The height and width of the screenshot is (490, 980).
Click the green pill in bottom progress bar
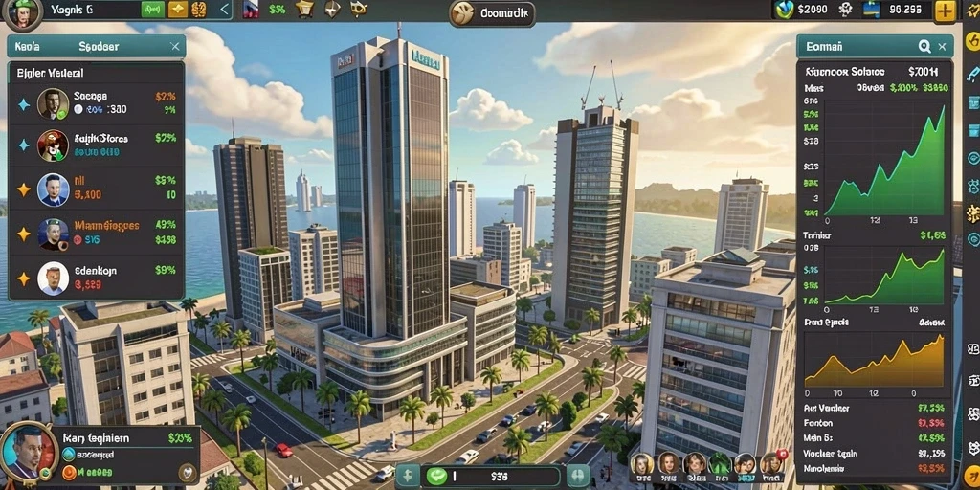[436, 477]
